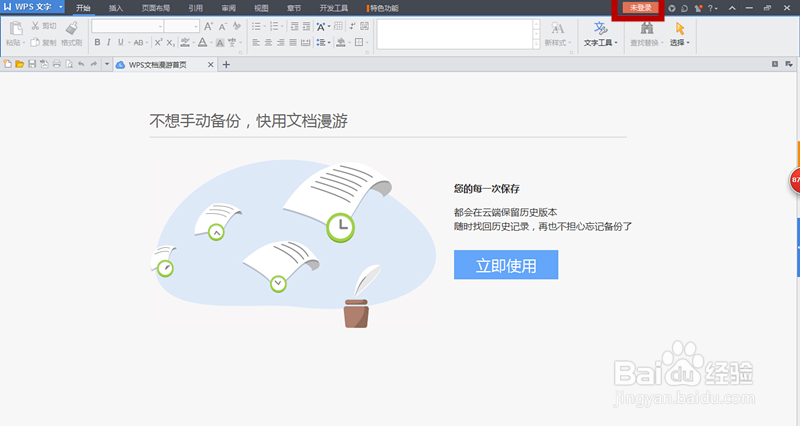The image size is (800, 426).
Task: Open the font size combo box
Action: click(182, 26)
